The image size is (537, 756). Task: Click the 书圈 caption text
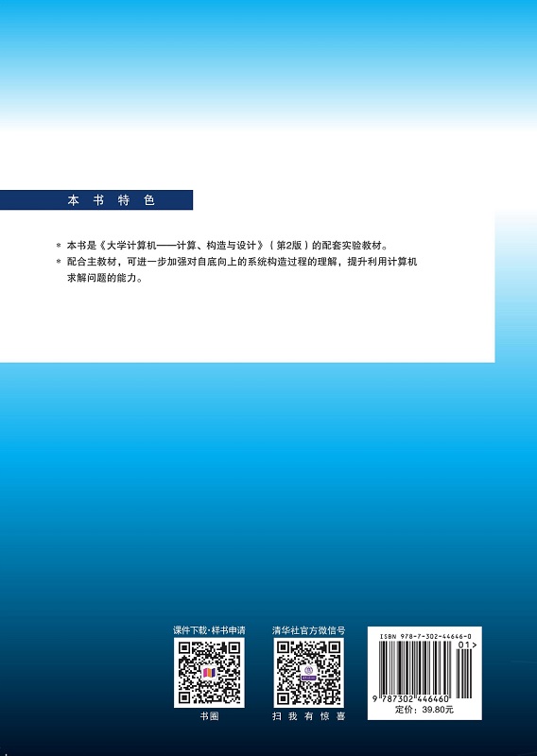[209, 716]
